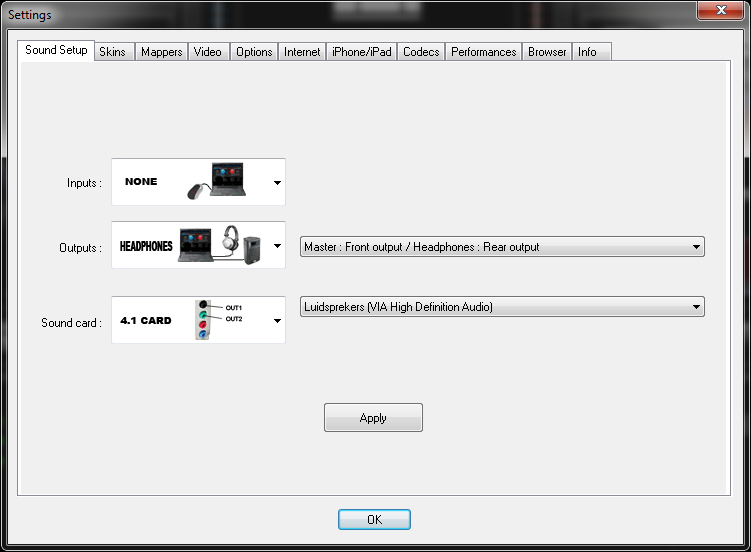Viewport: 751px width, 552px height.
Task: Open the Internet tab
Action: (x=302, y=52)
